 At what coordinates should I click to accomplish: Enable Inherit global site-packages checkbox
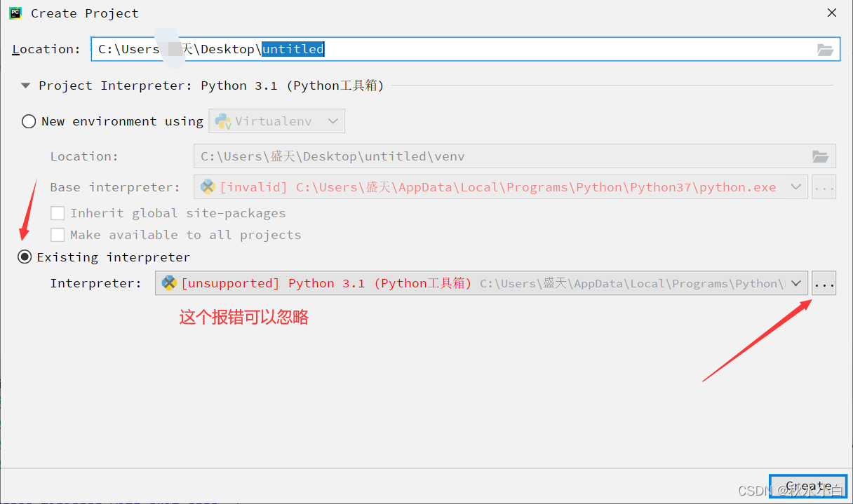(x=58, y=213)
